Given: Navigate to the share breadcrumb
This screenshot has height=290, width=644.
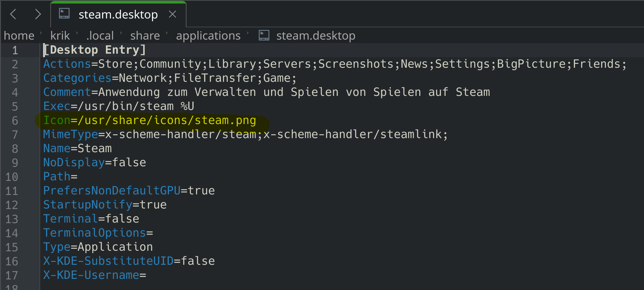Looking at the screenshot, I should [145, 36].
